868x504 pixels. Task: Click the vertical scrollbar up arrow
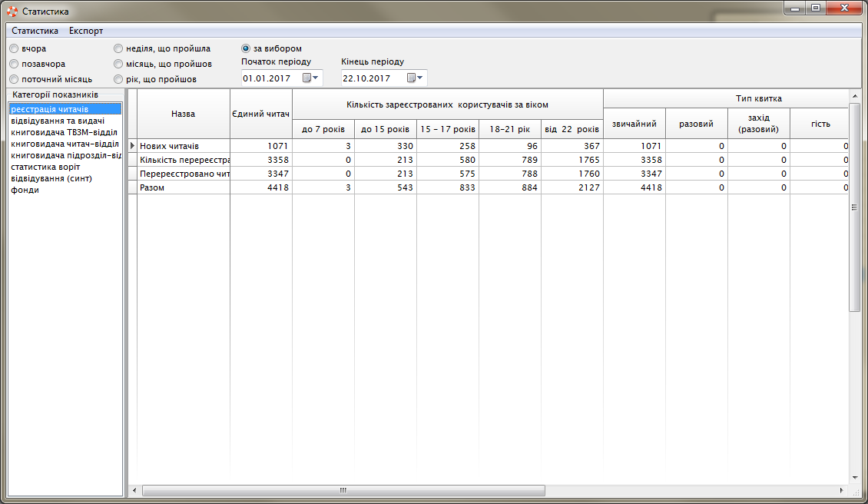tap(854, 95)
